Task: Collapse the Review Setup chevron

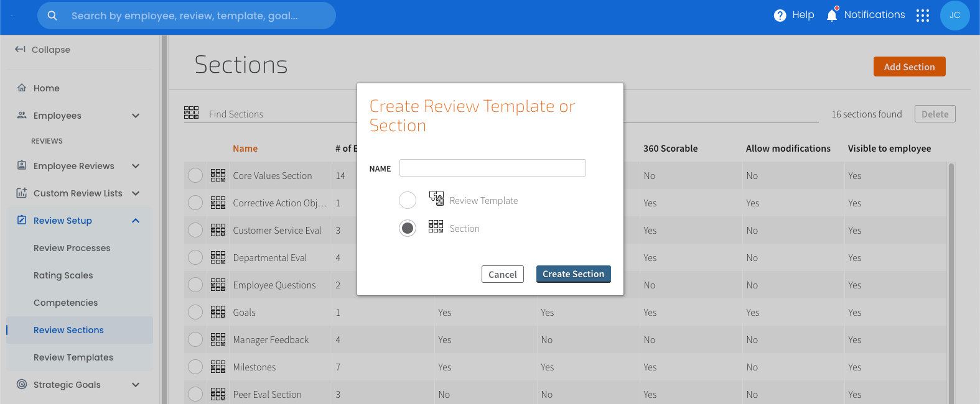Action: (136, 221)
